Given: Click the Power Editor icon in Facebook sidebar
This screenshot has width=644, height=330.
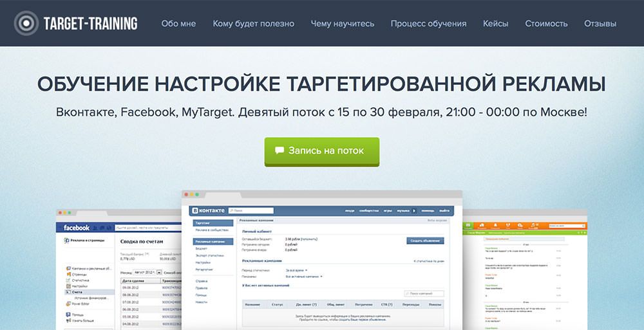Looking at the screenshot, I should click(68, 304).
